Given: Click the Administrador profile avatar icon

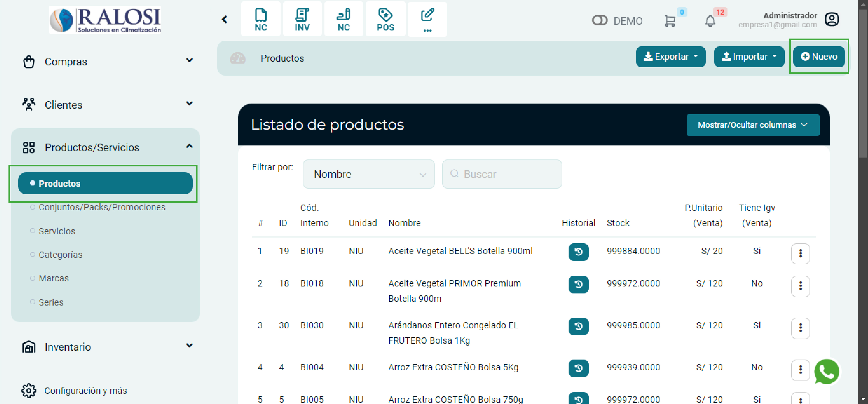Looking at the screenshot, I should pos(831,19).
